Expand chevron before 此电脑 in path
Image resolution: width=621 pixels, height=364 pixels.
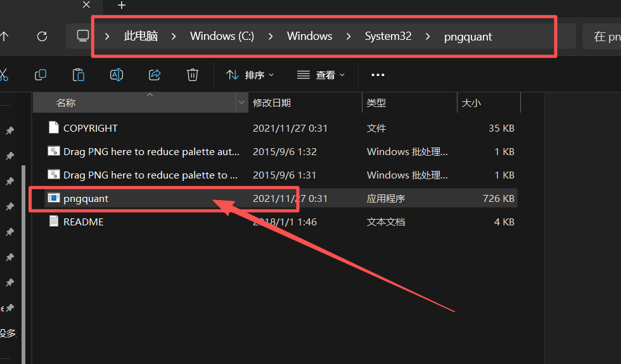click(107, 37)
